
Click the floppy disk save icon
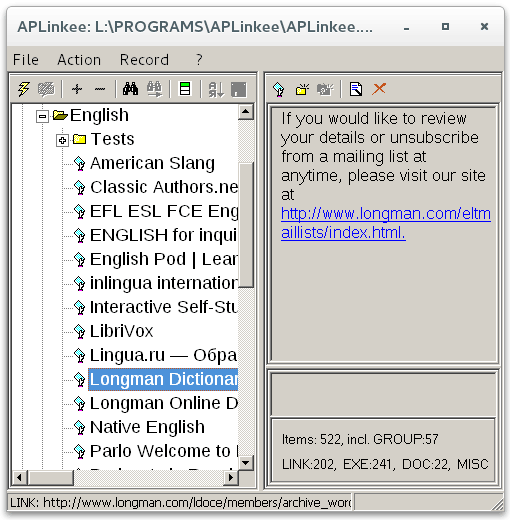[239, 89]
